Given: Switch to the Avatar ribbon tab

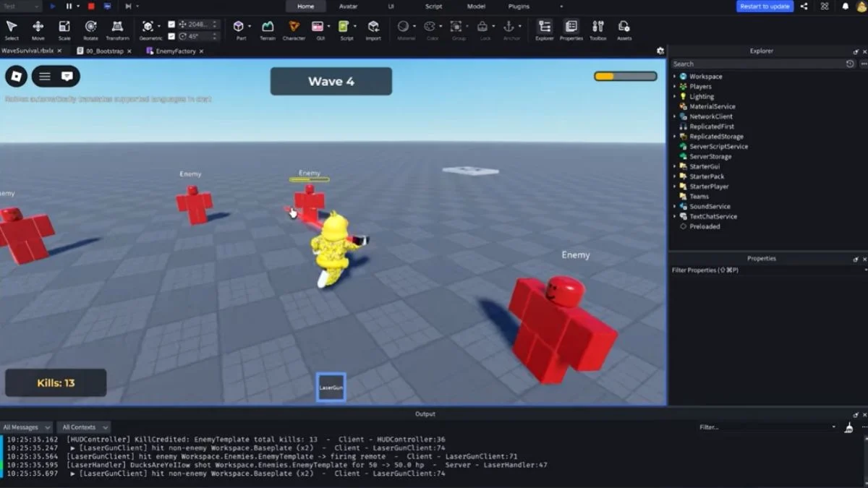Looking at the screenshot, I should (349, 6).
